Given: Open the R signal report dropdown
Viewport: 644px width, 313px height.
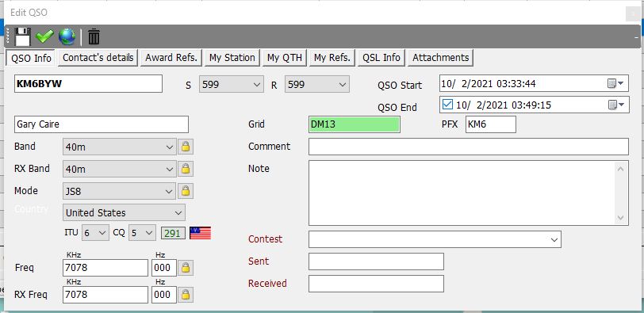Looking at the screenshot, I should pos(317,84).
